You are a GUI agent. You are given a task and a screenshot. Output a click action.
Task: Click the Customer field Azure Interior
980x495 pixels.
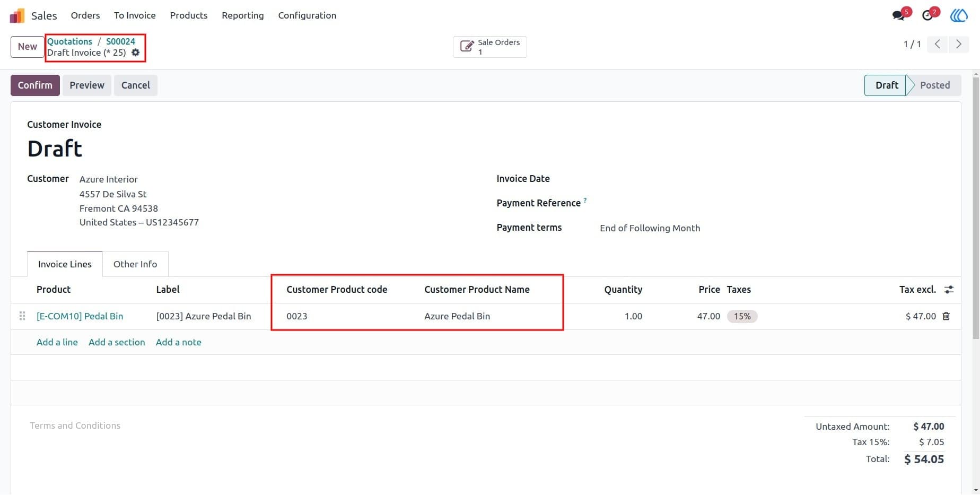(x=109, y=179)
